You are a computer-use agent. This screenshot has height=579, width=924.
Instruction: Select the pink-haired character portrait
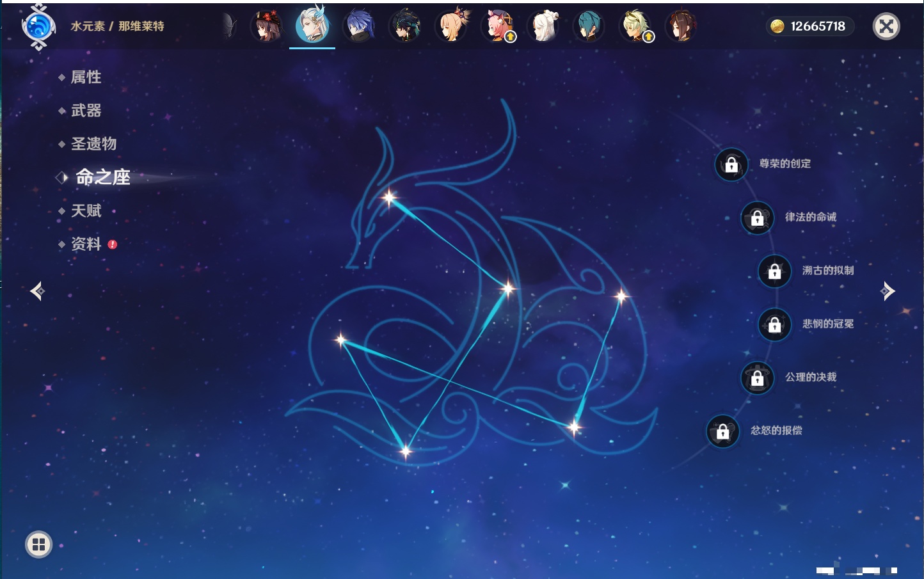tap(498, 26)
